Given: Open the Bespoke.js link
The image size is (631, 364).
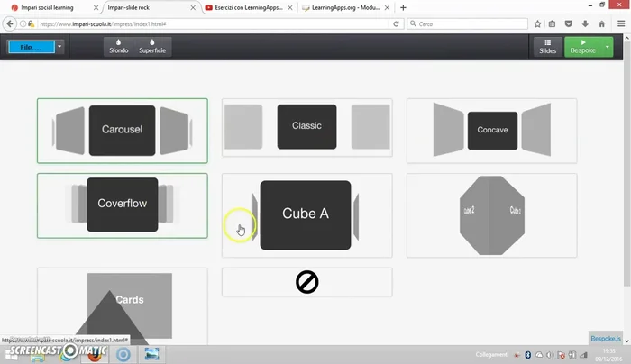Looking at the screenshot, I should 606,338.
